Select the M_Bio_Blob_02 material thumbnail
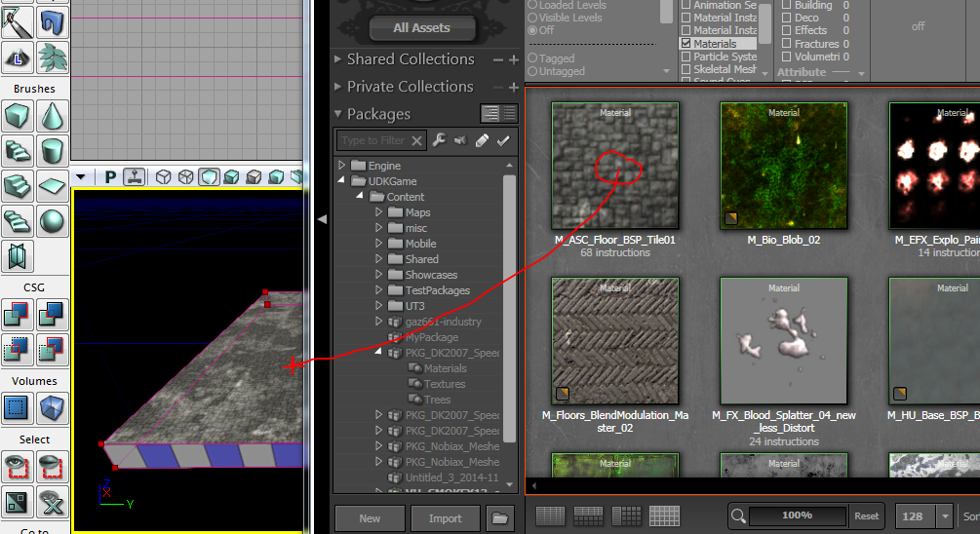 pos(784,166)
